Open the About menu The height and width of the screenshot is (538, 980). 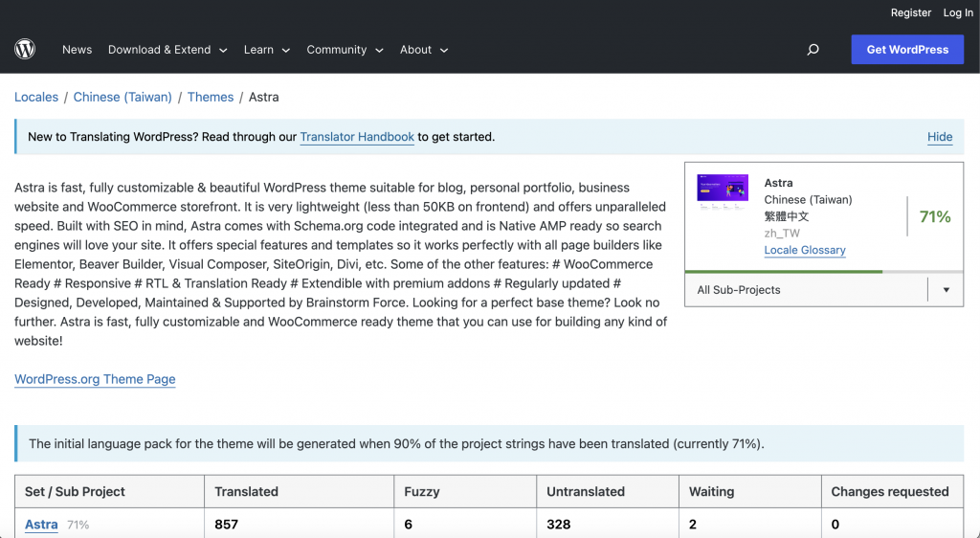(424, 50)
